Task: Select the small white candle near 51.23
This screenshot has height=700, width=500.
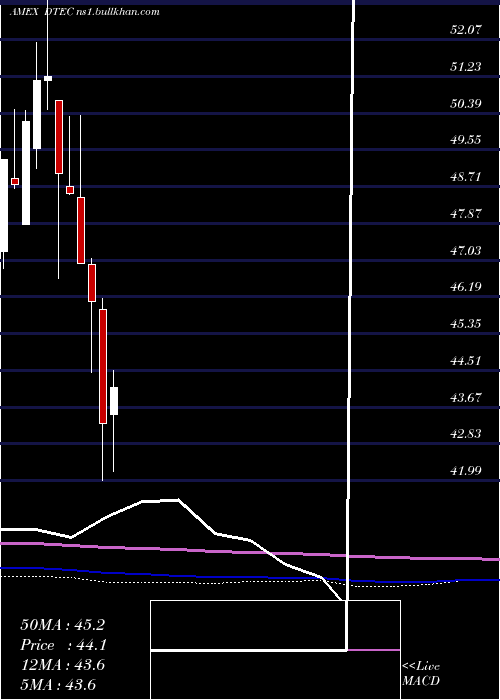Action: tap(48, 79)
